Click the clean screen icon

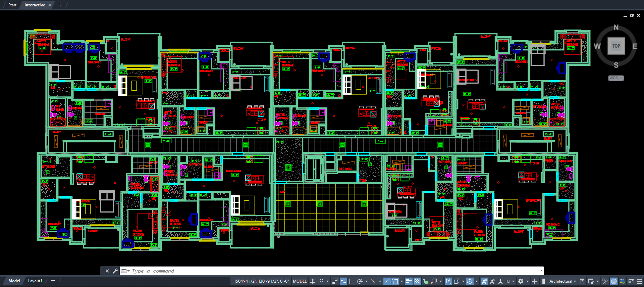[631, 281]
